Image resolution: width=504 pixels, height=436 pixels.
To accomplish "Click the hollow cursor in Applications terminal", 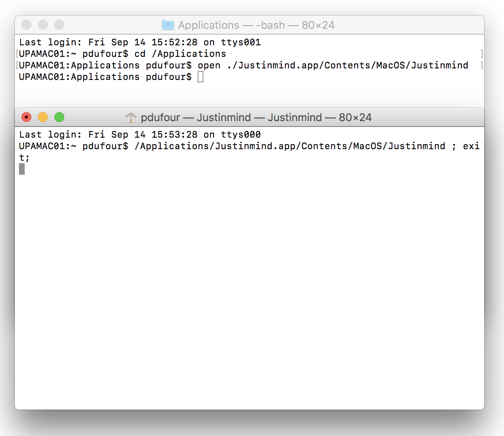I will pos(201,77).
